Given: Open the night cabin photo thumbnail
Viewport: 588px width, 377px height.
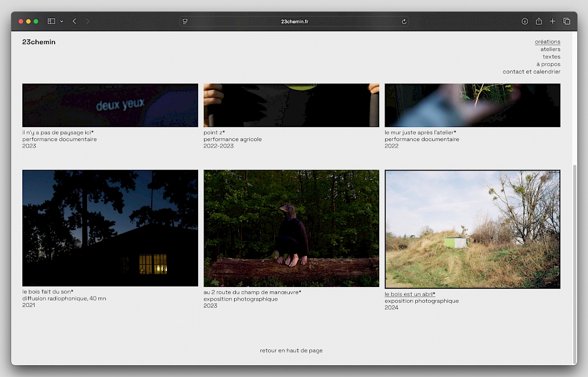Looking at the screenshot, I should (110, 228).
